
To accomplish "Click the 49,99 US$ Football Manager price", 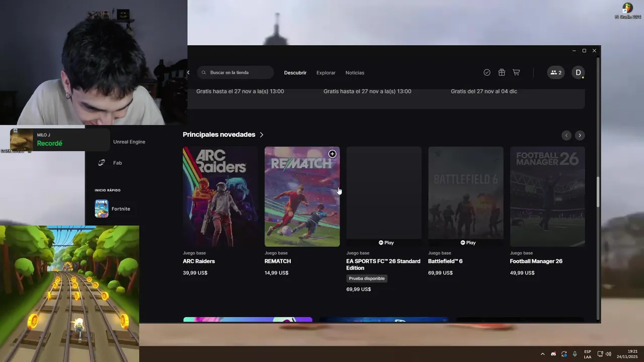I will pos(522,273).
